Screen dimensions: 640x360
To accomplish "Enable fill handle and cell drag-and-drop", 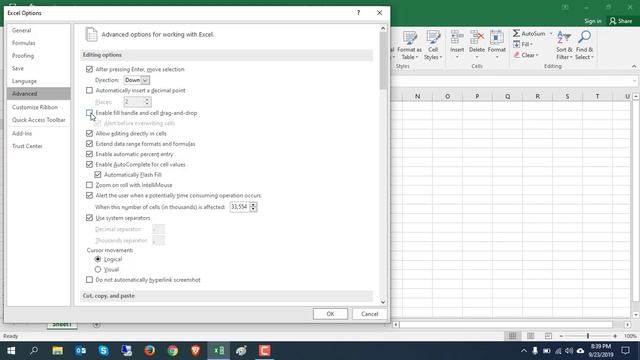I will [x=89, y=113].
